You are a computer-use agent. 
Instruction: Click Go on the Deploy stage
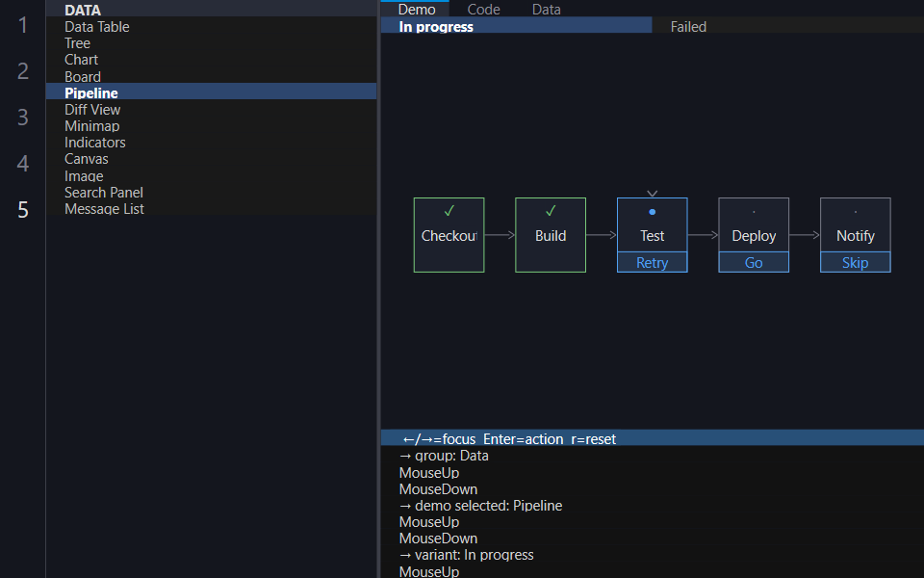(754, 262)
